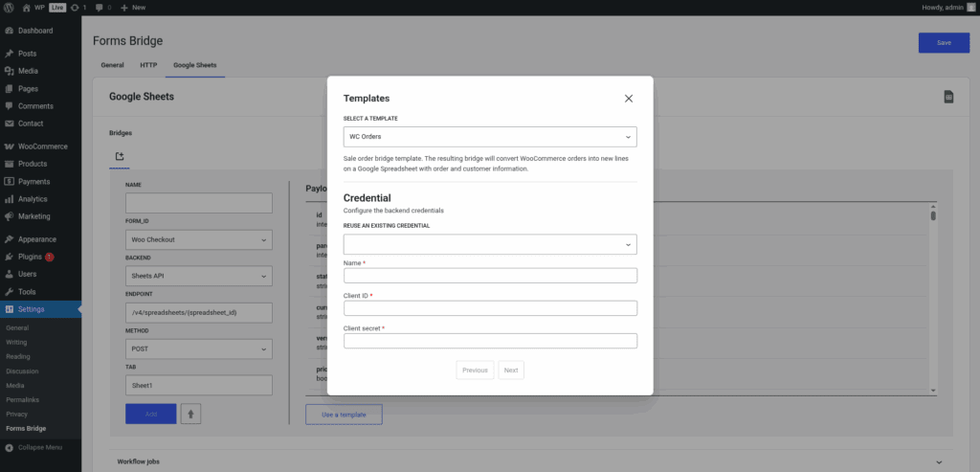Screen dimensions: 980x472
Task: Edit the ENDPOINT spreadsheets field
Action: pos(199,312)
